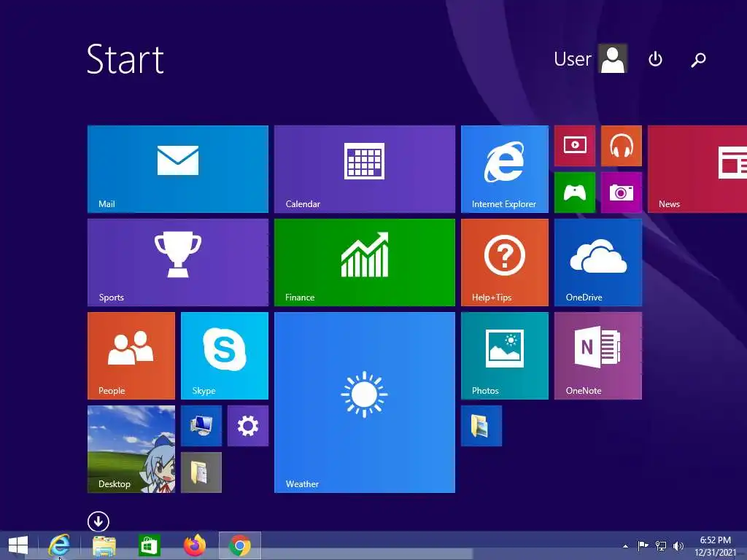
Task: Open the Camera tile
Action: (622, 192)
